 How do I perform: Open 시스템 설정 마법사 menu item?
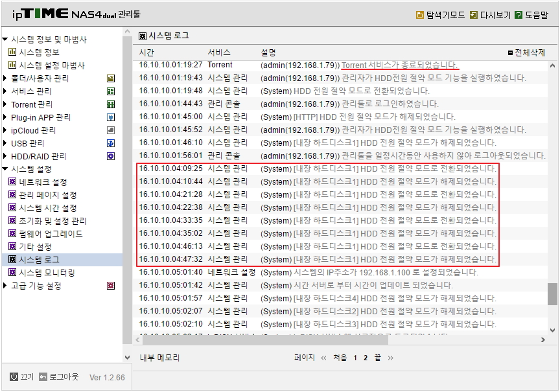[52, 65]
